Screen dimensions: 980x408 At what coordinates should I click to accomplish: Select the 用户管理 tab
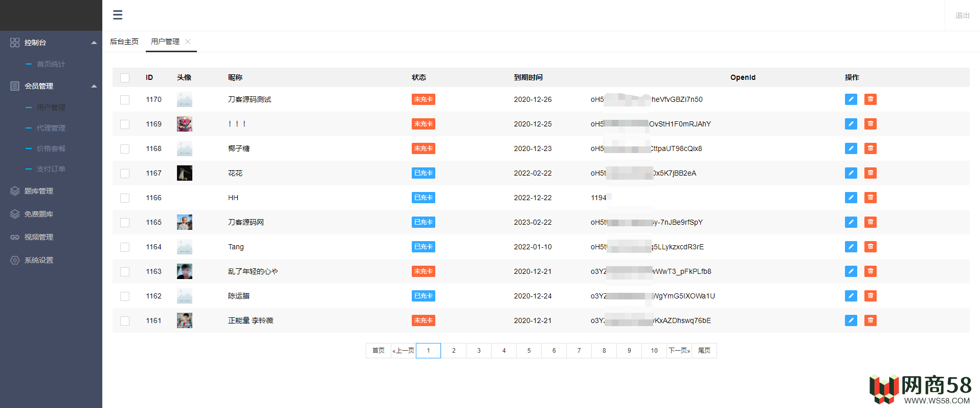click(x=165, y=41)
